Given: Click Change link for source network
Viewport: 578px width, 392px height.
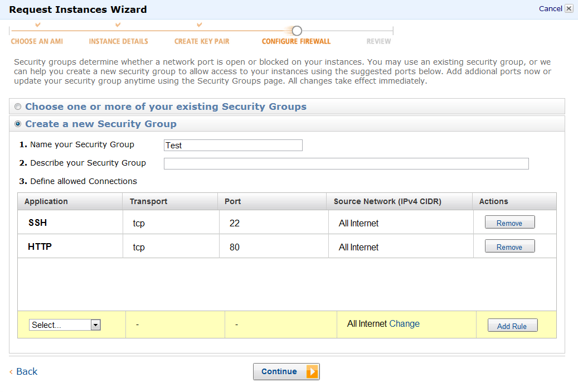Looking at the screenshot, I should coord(404,324).
